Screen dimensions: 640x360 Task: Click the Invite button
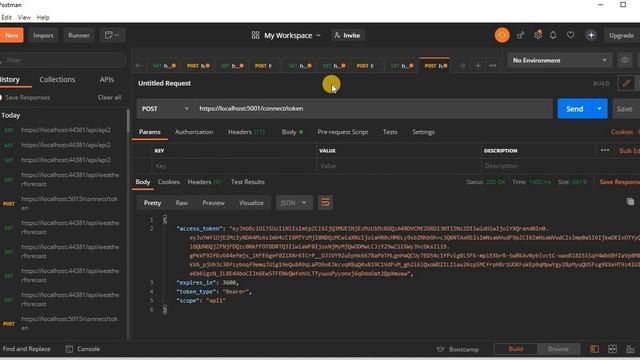[x=347, y=36]
